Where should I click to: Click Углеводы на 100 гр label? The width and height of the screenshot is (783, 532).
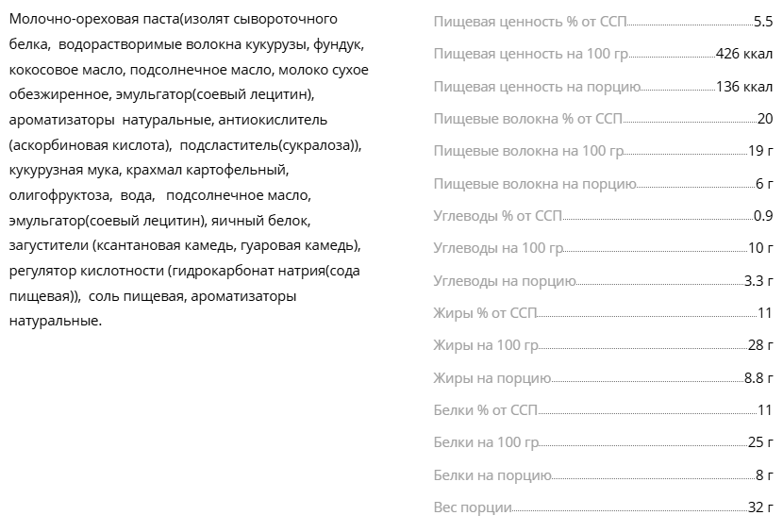pyautogui.click(x=498, y=248)
